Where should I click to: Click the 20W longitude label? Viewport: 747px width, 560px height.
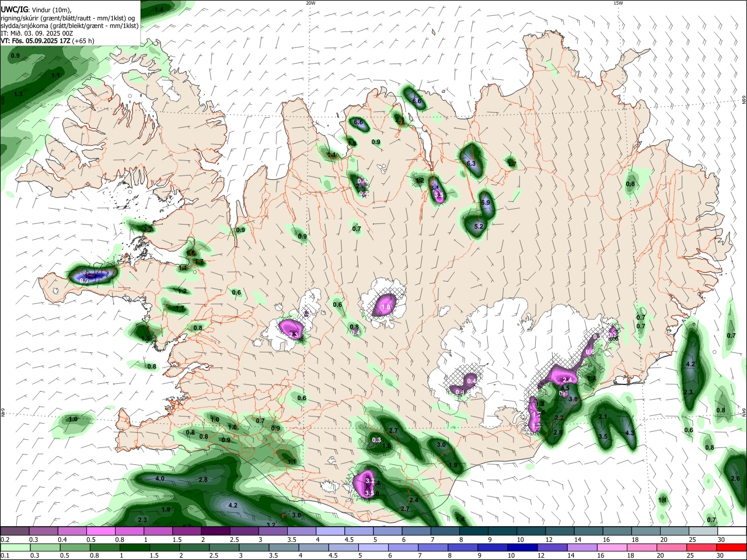310,3
